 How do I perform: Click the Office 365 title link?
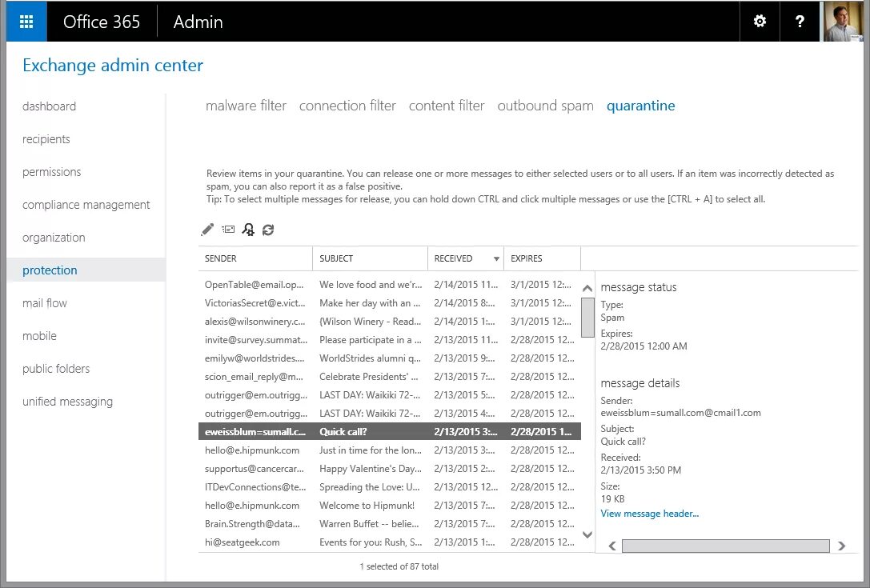pos(102,22)
